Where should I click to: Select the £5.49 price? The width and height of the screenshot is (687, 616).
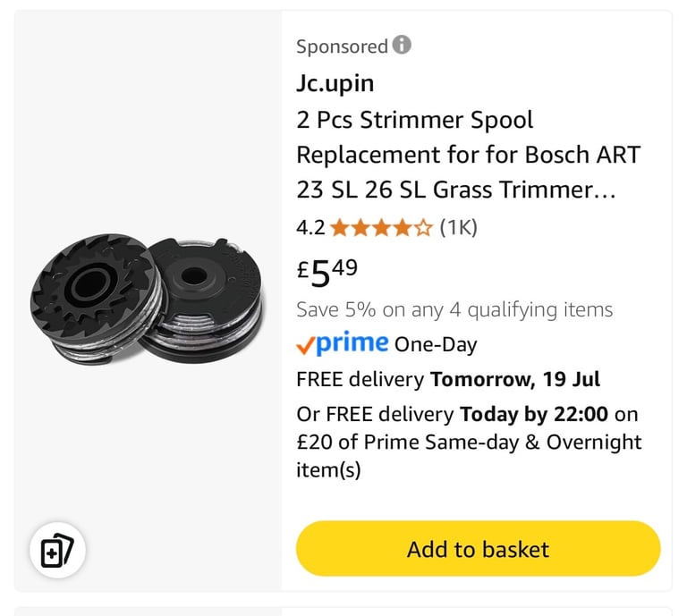(327, 273)
